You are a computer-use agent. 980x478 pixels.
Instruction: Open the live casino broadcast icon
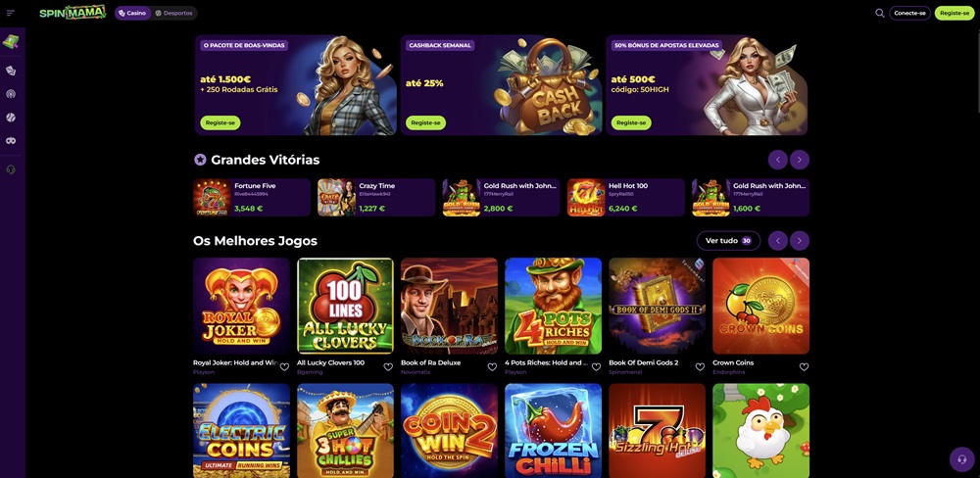[x=11, y=94]
